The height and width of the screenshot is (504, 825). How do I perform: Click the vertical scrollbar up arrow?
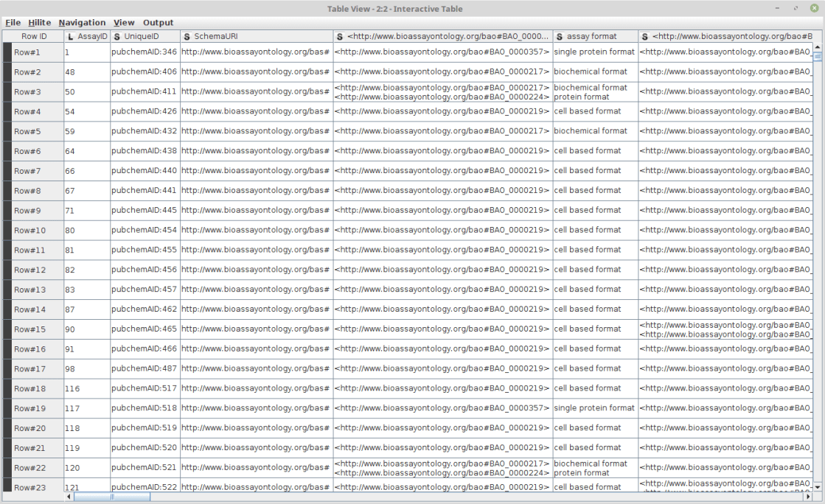click(x=816, y=49)
